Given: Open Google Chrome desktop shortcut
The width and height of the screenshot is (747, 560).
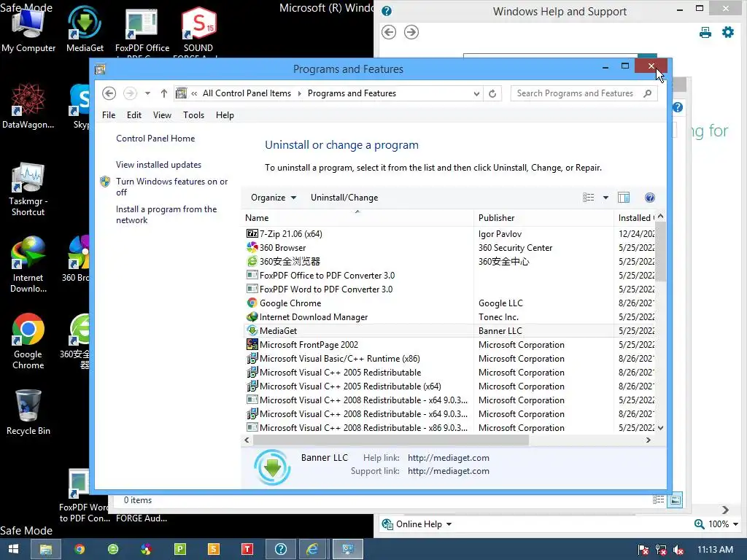Looking at the screenshot, I should click(28, 341).
